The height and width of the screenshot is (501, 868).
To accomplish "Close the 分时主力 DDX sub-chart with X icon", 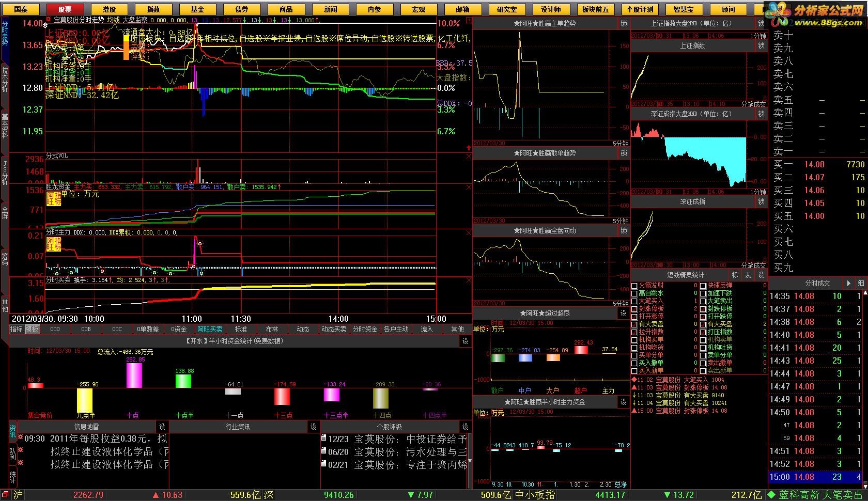I will [x=469, y=233].
